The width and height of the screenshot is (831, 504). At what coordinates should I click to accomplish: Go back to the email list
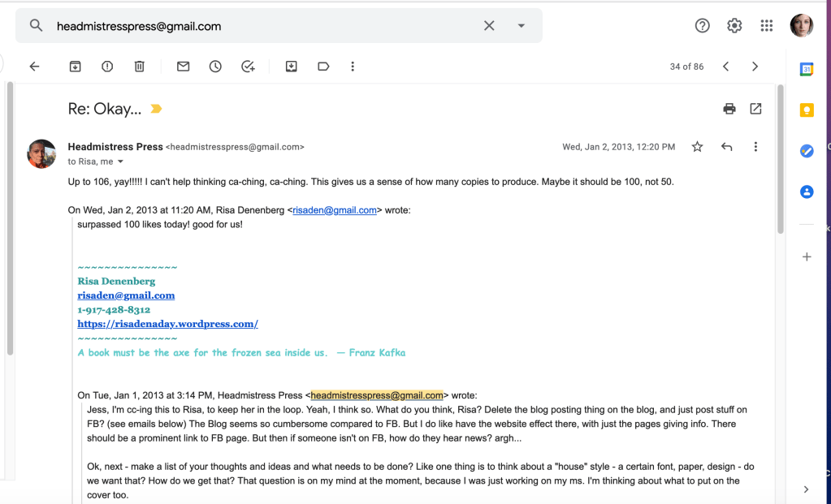pyautogui.click(x=34, y=67)
